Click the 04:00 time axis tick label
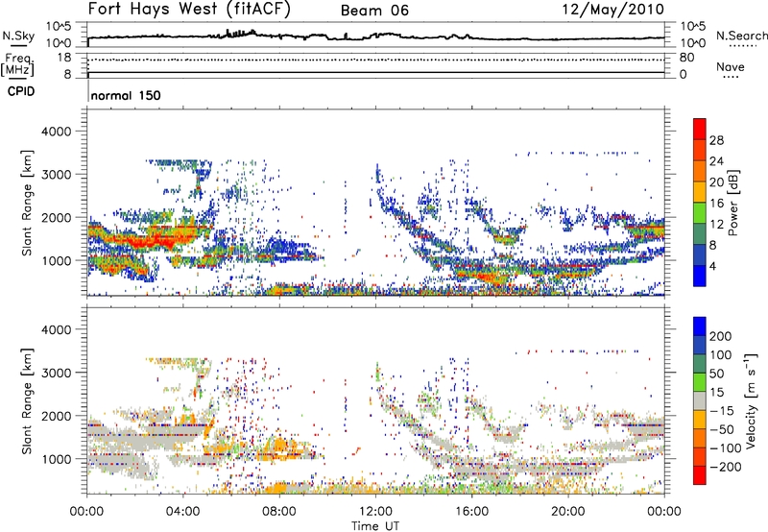This screenshot has width=768, height=532. (182, 512)
